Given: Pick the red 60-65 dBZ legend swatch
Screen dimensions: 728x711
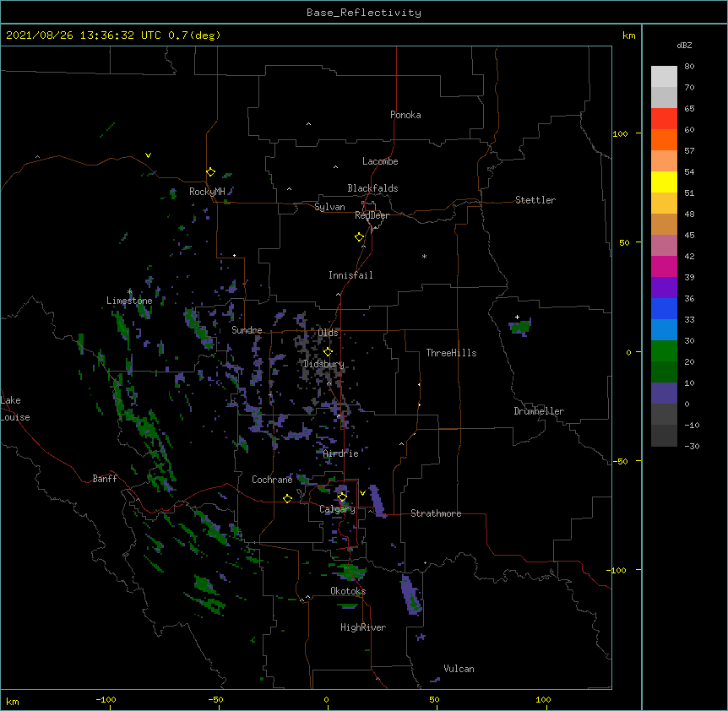Looking at the screenshot, I should tap(664, 118).
